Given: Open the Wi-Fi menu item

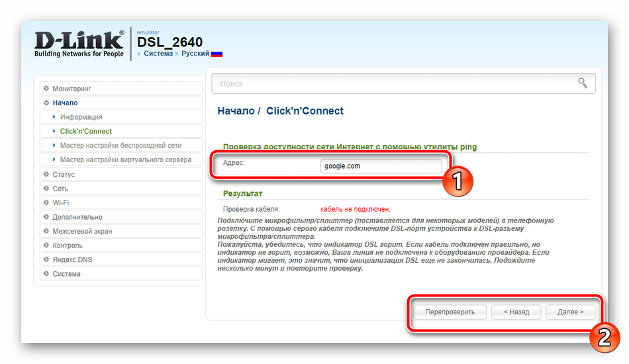Looking at the screenshot, I should click(121, 203).
